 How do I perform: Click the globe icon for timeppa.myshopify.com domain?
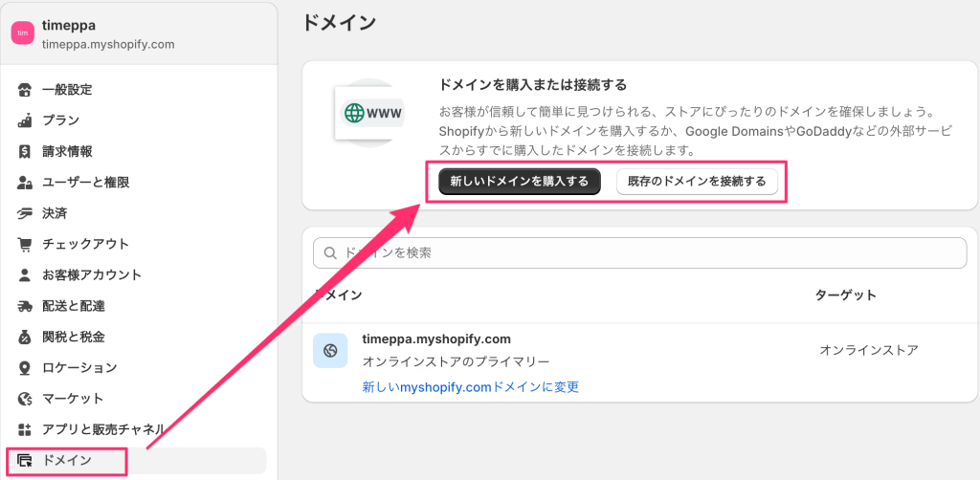(330, 350)
